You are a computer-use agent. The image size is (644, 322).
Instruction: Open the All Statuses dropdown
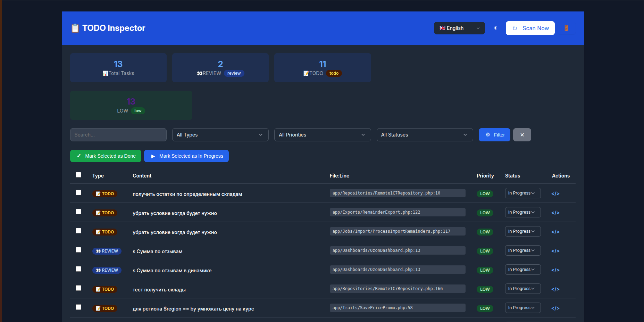tap(424, 135)
